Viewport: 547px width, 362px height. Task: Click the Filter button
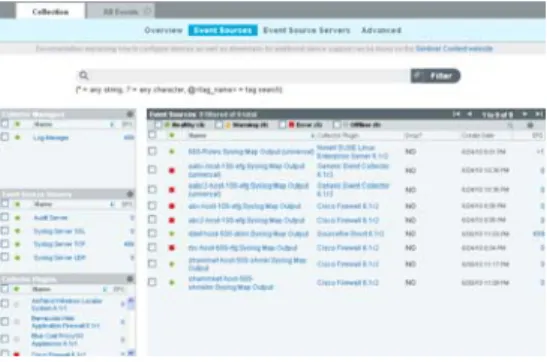pyautogui.click(x=435, y=76)
